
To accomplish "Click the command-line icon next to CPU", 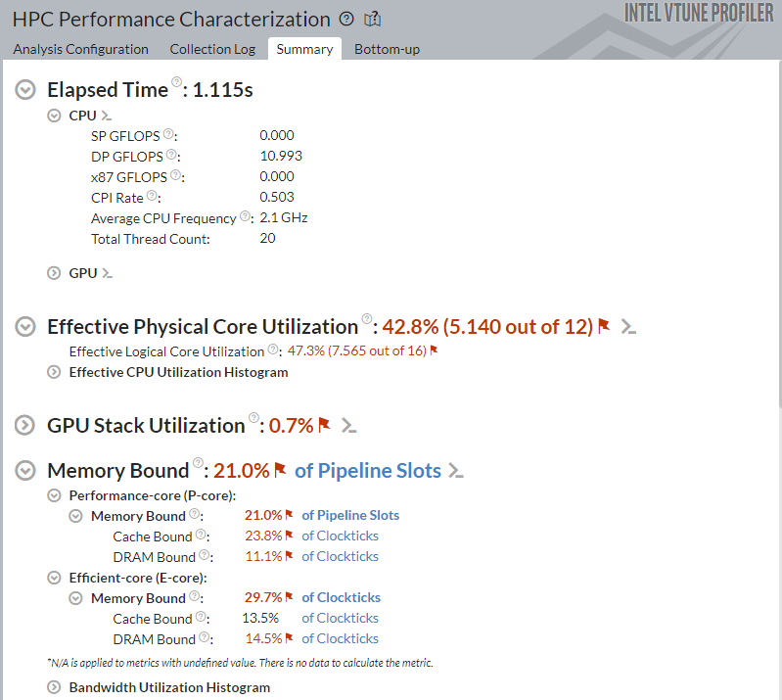I will point(107,116).
